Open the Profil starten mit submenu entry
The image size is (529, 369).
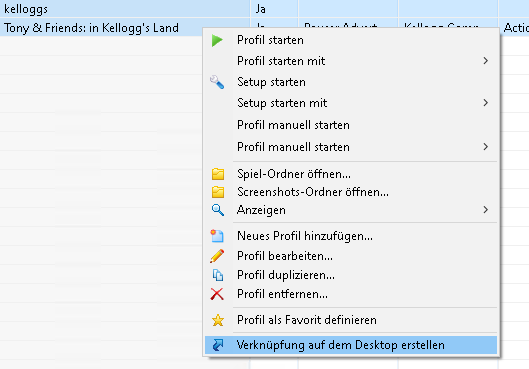351,61
